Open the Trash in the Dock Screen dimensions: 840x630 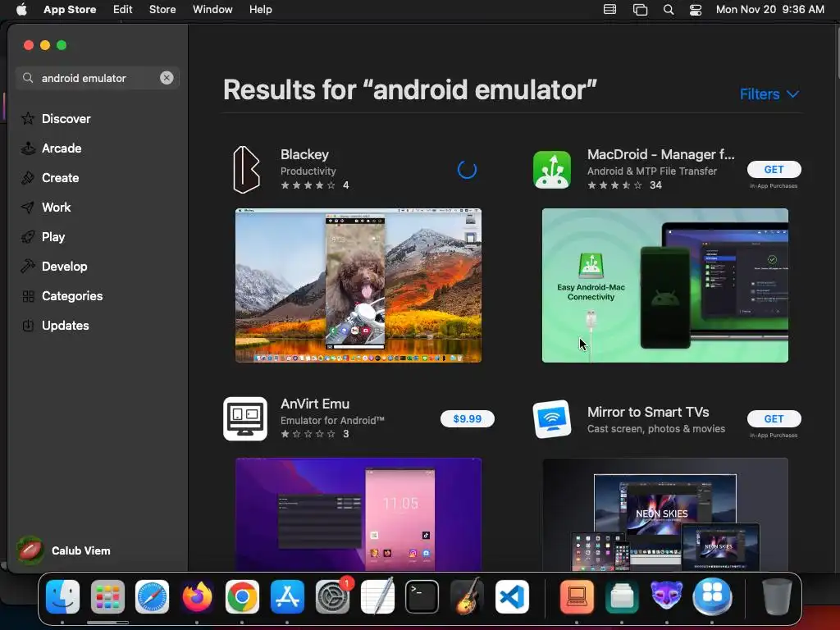pyautogui.click(x=777, y=597)
